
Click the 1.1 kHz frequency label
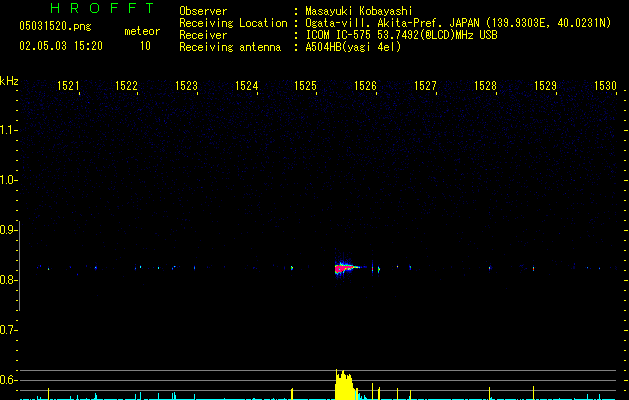point(8,130)
